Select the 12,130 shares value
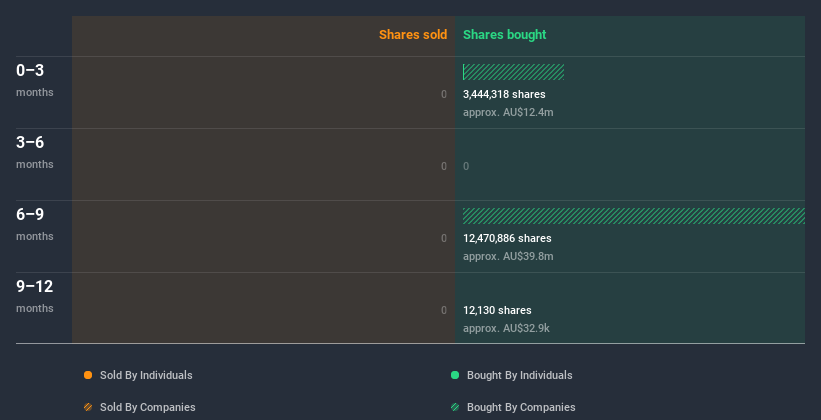This screenshot has width=821, height=420. tap(497, 310)
